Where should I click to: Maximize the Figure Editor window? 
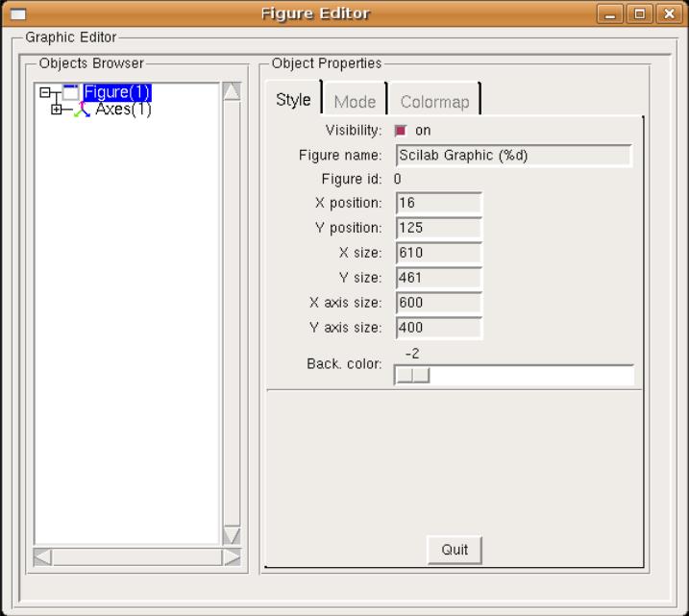pyautogui.click(x=639, y=14)
